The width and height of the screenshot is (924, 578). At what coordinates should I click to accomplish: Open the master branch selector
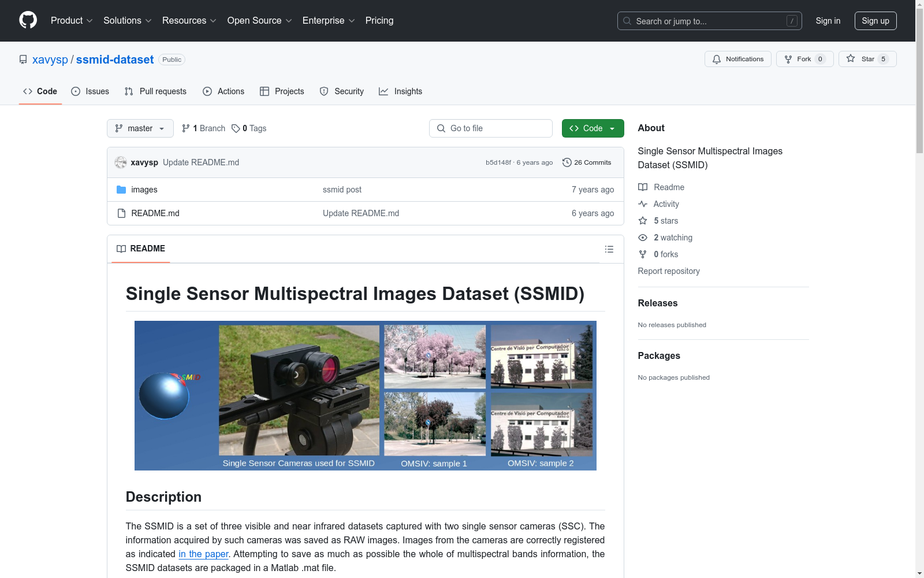point(140,128)
